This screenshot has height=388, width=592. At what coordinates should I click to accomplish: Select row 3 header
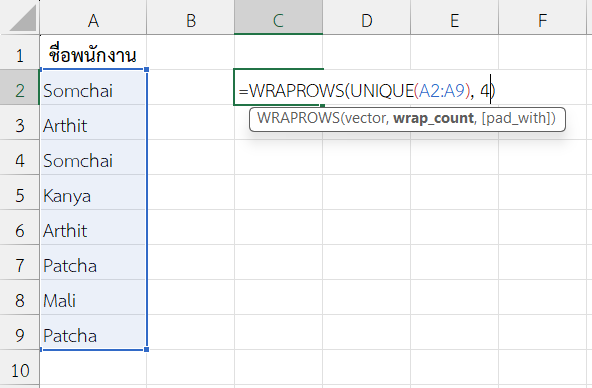point(20,123)
